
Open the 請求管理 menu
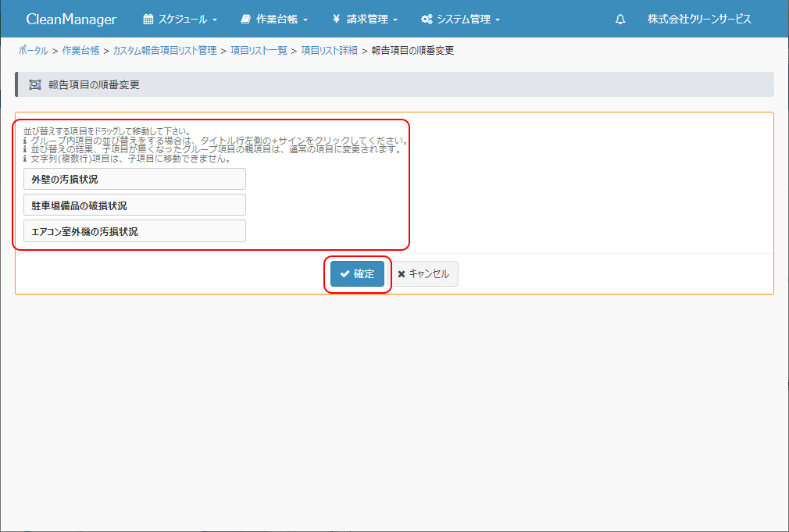tap(365, 19)
